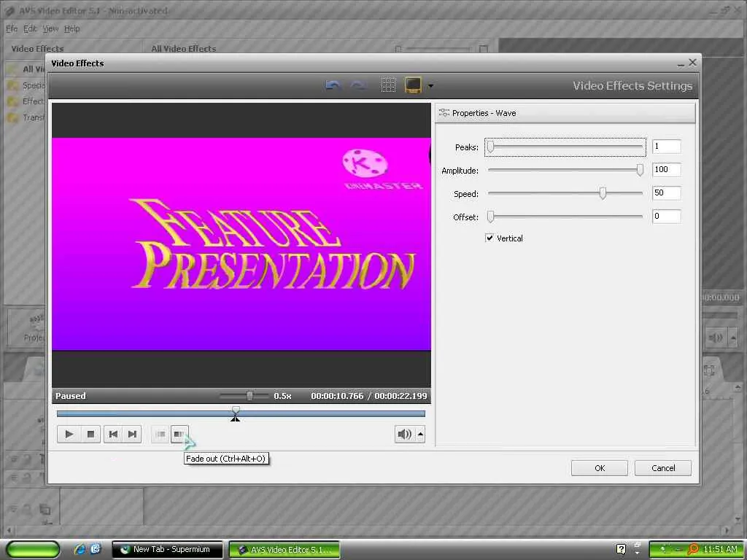Click the Peaks slider handle

tap(491, 147)
